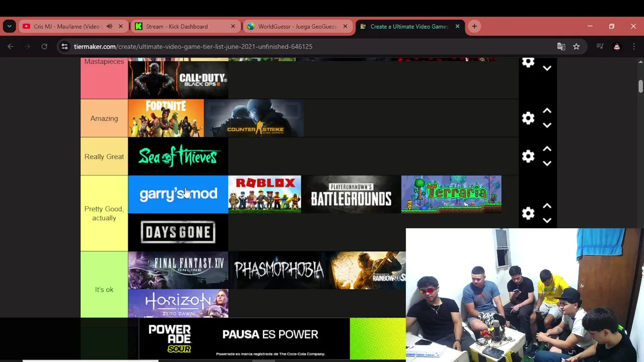Select the garry's mod tile
Image resolution: width=644 pixels, height=362 pixels.
tap(178, 195)
